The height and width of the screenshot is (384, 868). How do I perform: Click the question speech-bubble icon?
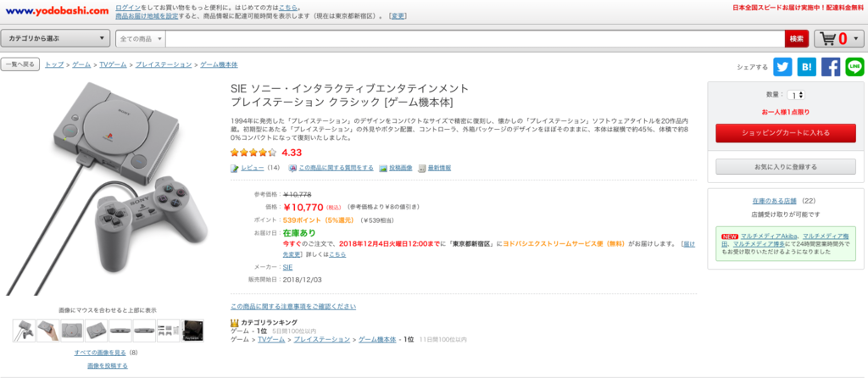[x=292, y=168]
